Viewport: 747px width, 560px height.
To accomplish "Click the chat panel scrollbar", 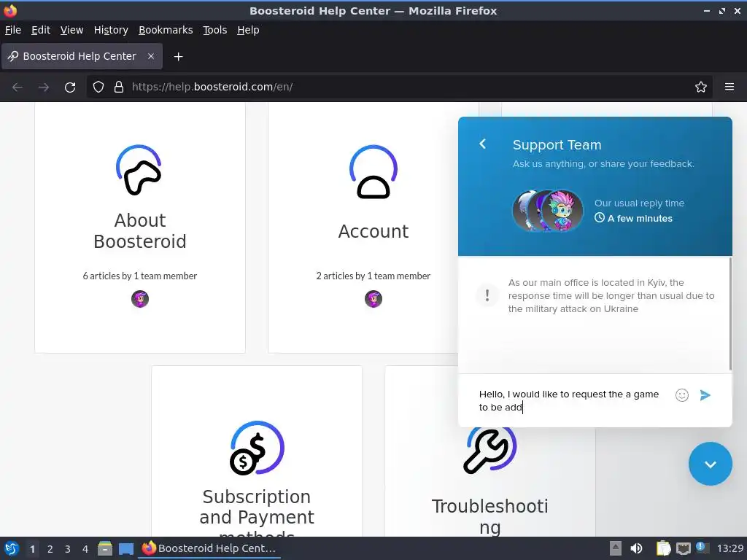I will click(x=730, y=314).
